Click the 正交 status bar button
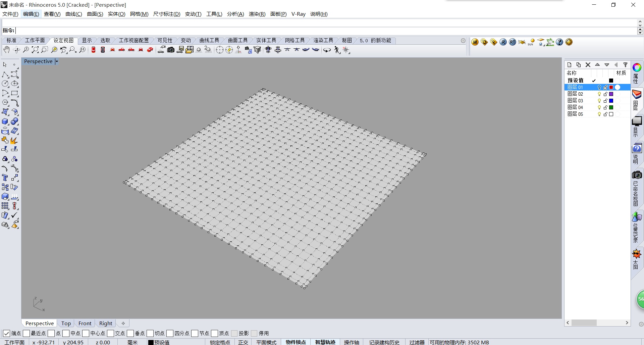The image size is (644, 345). (243, 342)
